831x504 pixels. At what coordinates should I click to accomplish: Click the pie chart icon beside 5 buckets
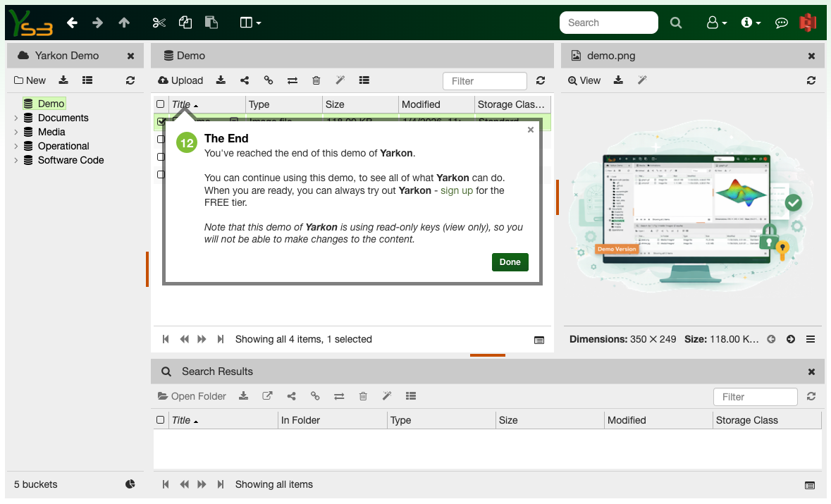click(130, 484)
